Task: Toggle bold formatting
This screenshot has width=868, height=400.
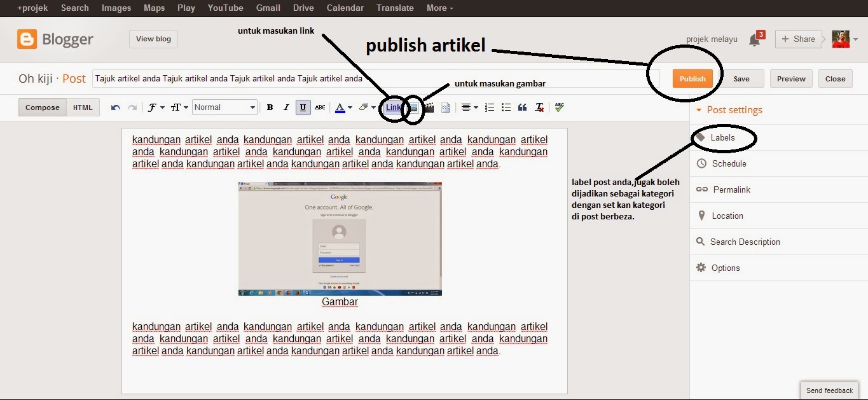Action: [x=270, y=107]
